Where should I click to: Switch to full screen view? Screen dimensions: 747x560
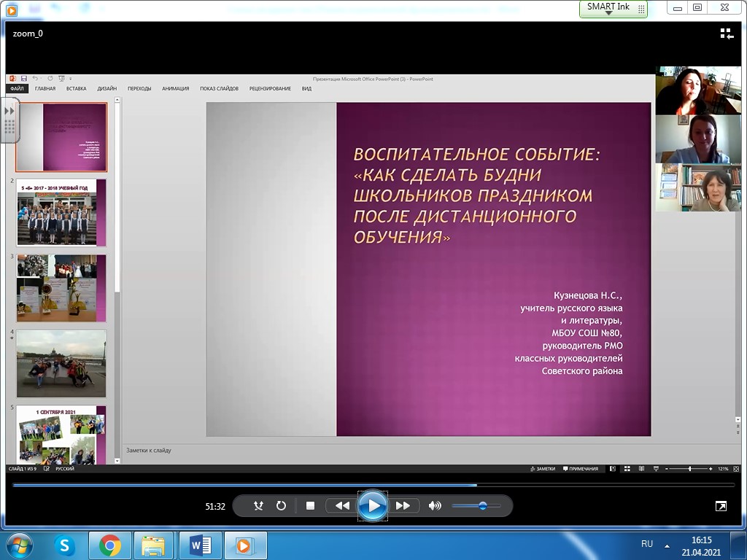tap(721, 506)
